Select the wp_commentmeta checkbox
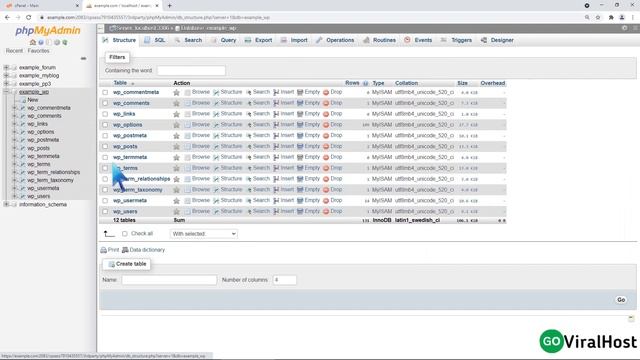The image size is (640, 360). click(x=105, y=93)
